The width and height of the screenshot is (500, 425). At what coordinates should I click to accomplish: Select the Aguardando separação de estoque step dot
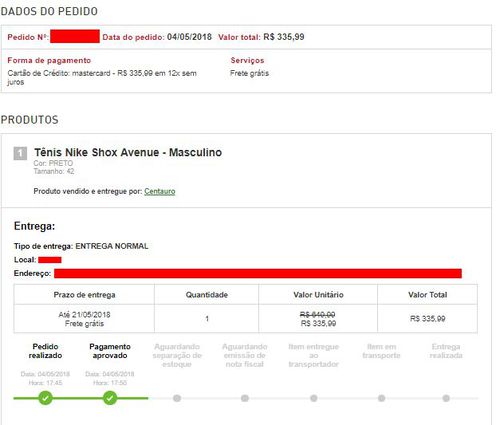point(177,398)
